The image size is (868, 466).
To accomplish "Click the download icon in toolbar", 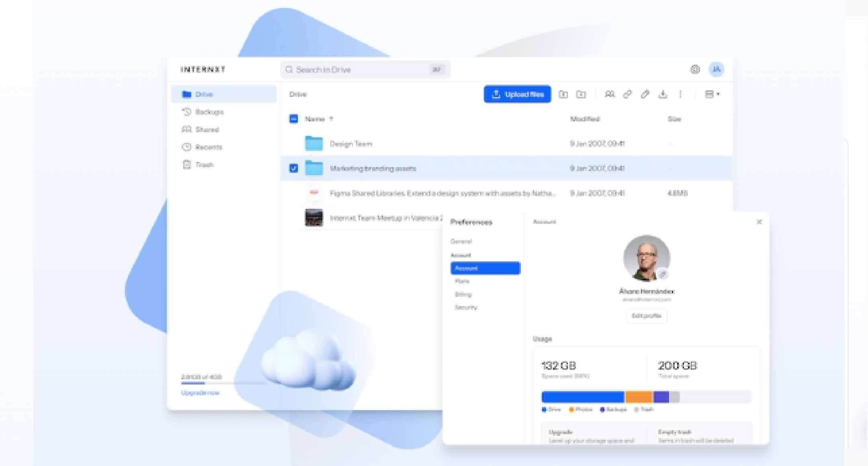I will (663, 94).
